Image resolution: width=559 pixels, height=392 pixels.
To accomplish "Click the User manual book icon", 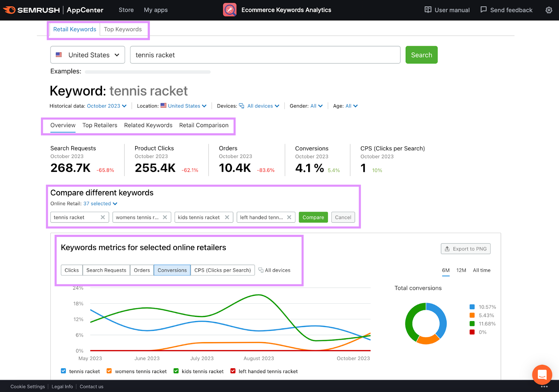I will [x=428, y=10].
